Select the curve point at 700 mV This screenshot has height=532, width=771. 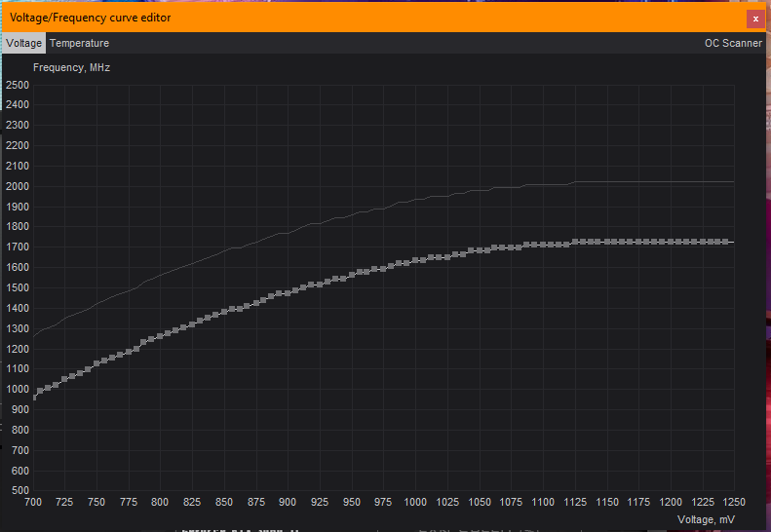click(33, 398)
